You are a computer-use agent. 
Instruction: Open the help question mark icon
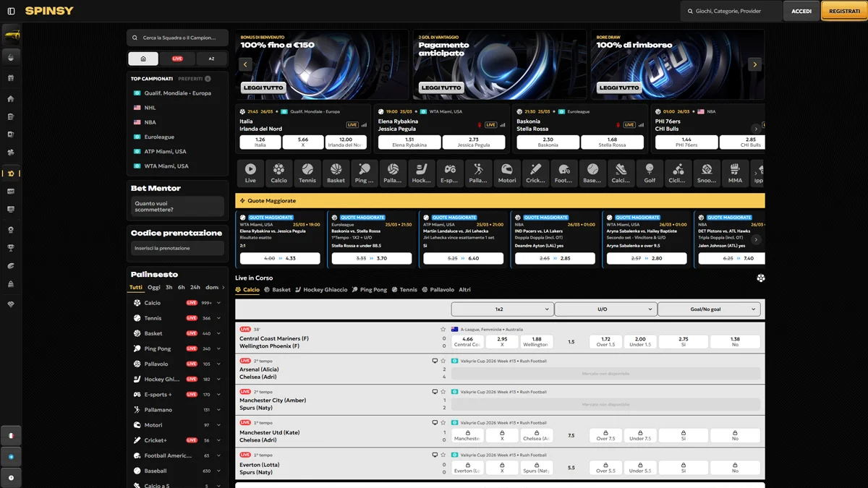point(11,478)
